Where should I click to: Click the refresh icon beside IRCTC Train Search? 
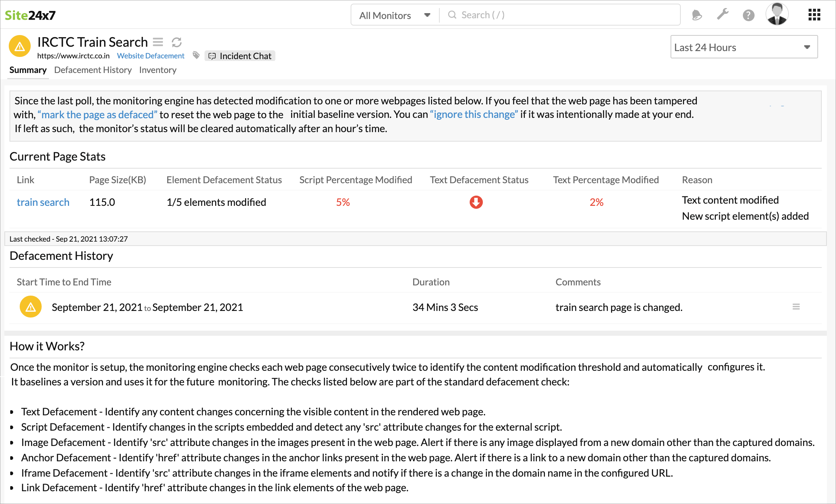click(x=177, y=42)
